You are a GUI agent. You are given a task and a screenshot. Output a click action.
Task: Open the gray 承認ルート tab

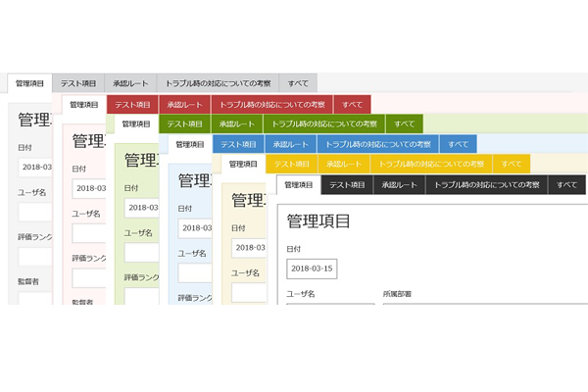pos(131,84)
